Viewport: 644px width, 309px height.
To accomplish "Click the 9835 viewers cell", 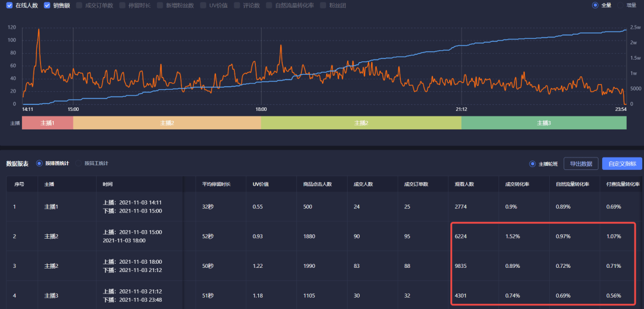I will tap(460, 266).
